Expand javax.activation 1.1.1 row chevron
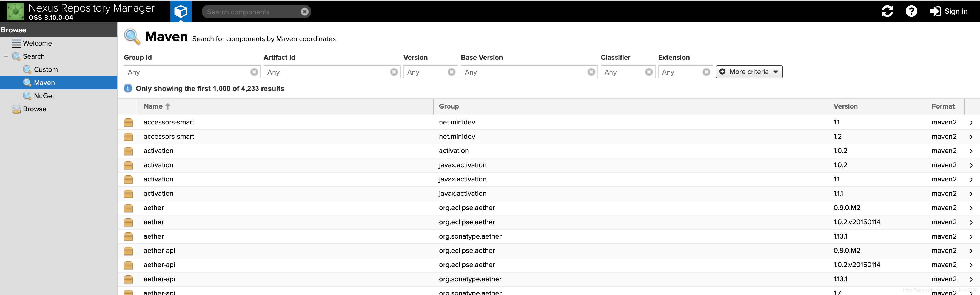The image size is (980, 295). (971, 194)
